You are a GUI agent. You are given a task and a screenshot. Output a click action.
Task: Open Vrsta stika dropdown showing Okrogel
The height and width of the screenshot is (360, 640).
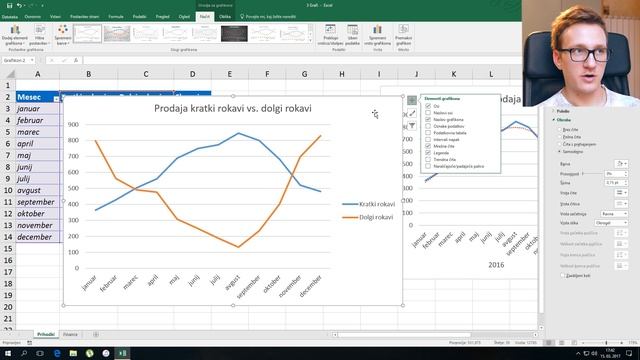[611, 223]
